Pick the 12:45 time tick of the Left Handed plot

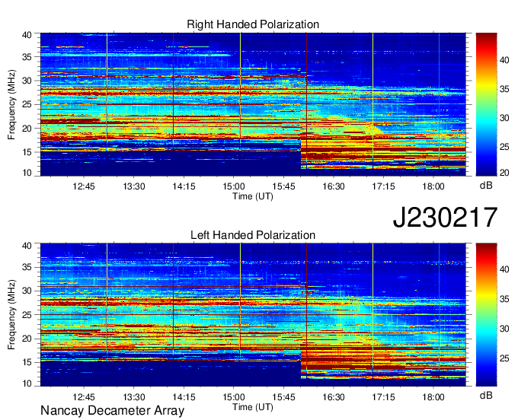84,397
